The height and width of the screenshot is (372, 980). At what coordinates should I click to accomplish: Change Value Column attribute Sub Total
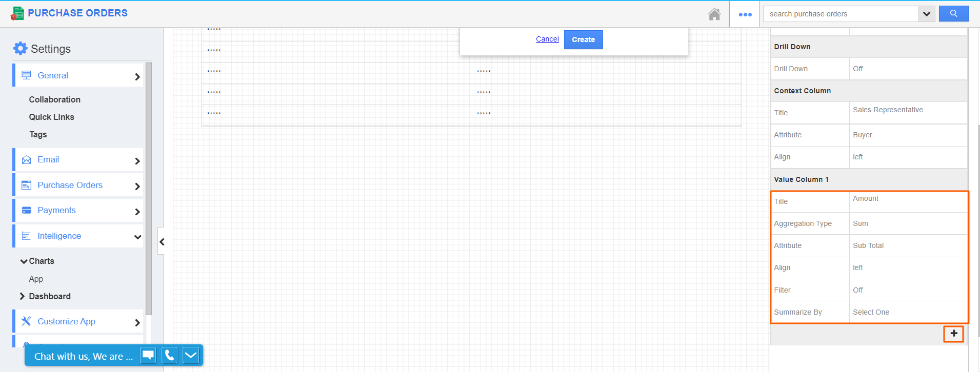coord(908,245)
